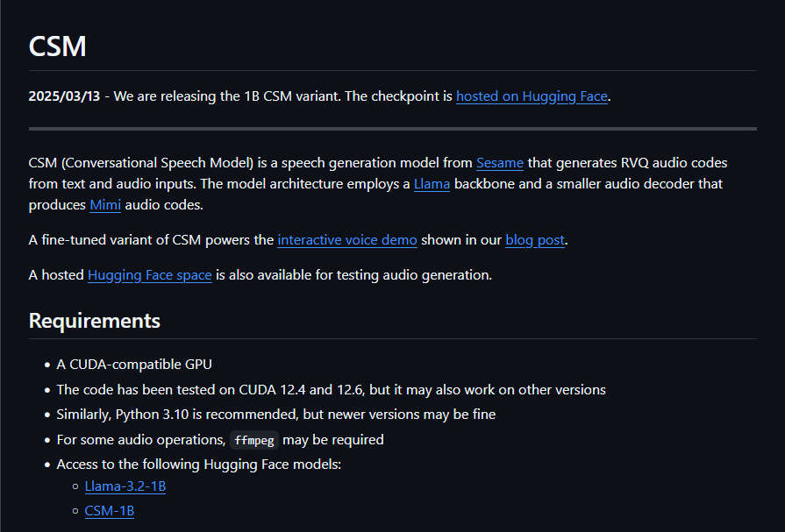This screenshot has width=785, height=532.
Task: Click the 'A CUDA-compatible GPU' bullet item
Action: [x=134, y=365]
